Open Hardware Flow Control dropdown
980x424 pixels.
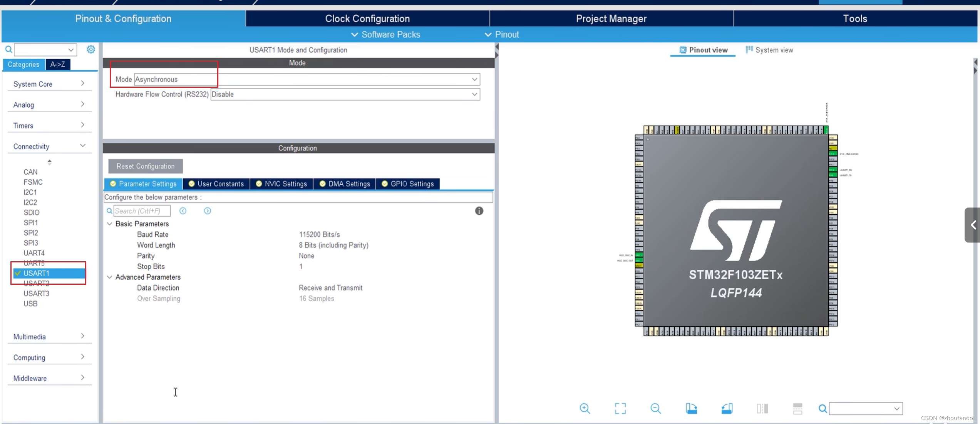(474, 94)
